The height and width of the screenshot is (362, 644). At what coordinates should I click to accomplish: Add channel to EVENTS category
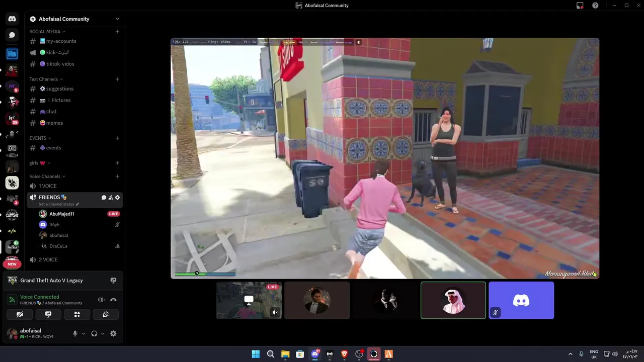[x=117, y=138]
